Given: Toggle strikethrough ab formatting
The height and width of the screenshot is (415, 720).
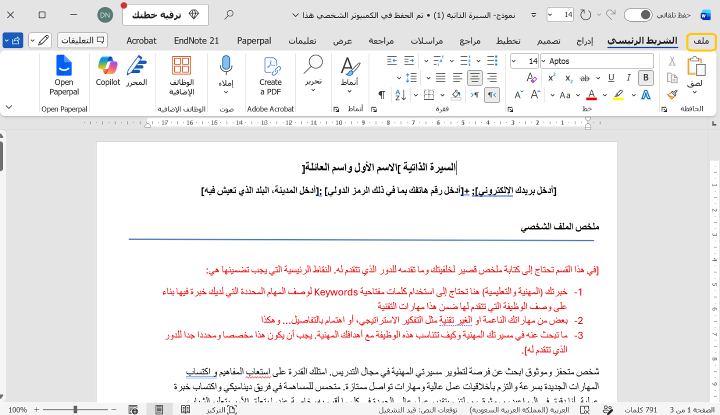Looking at the screenshot, I should [585, 78].
